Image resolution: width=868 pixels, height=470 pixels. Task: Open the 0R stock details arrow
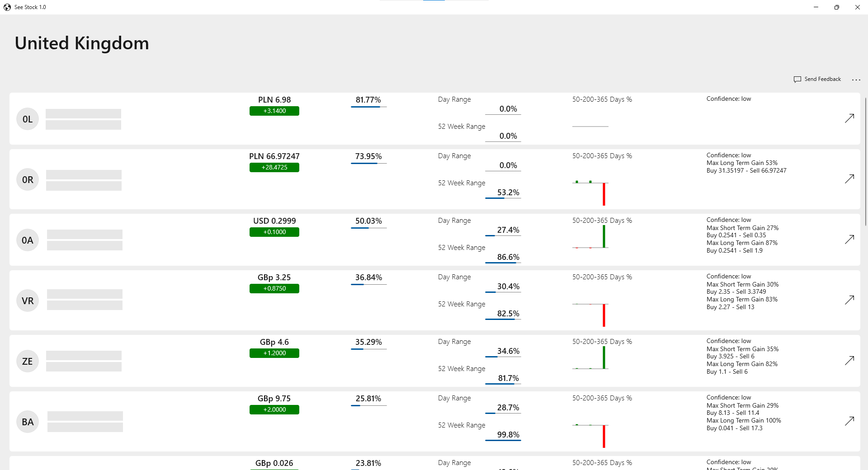[x=849, y=179]
